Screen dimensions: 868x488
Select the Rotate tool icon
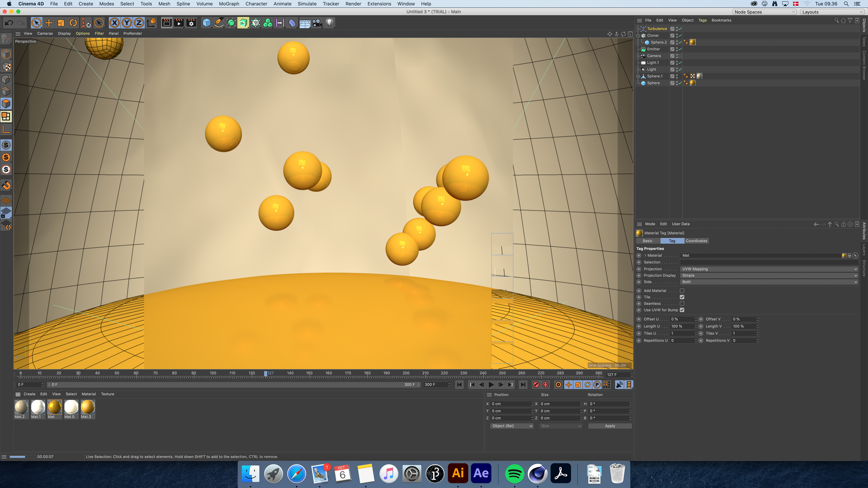tap(73, 23)
